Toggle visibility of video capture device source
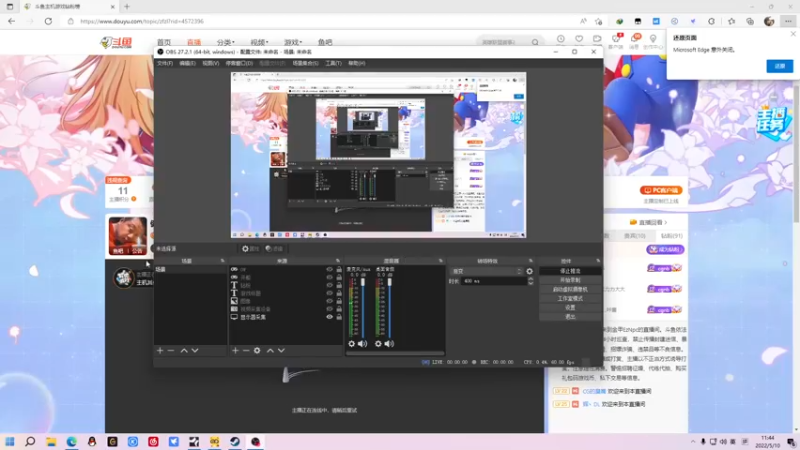800x450 pixels. 330,309
